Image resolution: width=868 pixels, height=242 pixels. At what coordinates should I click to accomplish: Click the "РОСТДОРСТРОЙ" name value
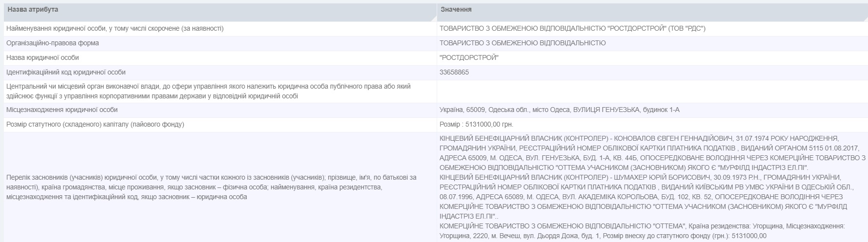469,58
